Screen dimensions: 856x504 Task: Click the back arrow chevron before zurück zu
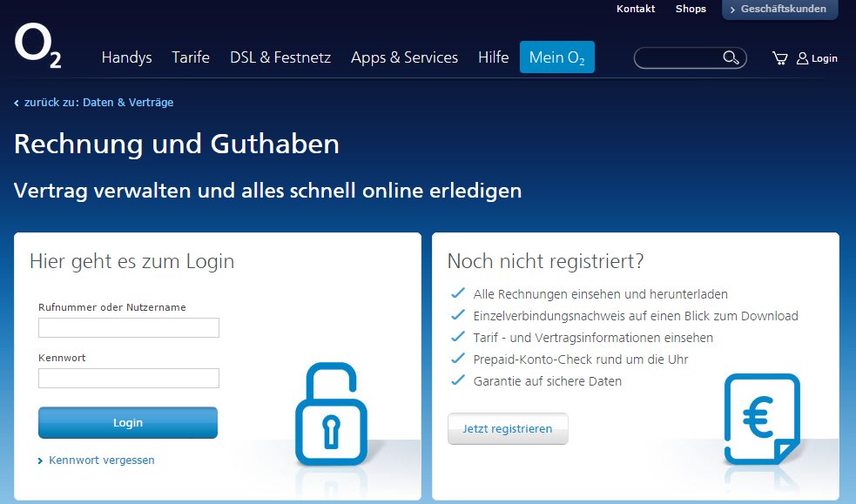[x=15, y=102]
